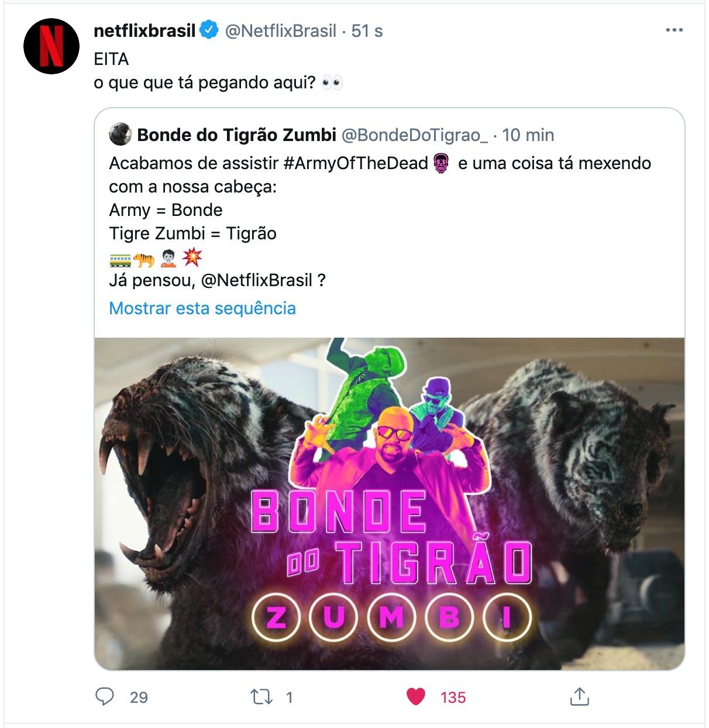Image resolution: width=709 pixels, height=728 pixels.
Task: Click the blue verified badge
Action: pyautogui.click(x=209, y=29)
